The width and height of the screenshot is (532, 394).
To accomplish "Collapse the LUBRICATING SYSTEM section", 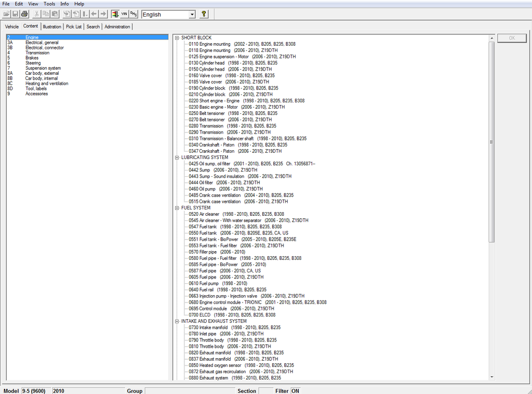I will pos(177,157).
